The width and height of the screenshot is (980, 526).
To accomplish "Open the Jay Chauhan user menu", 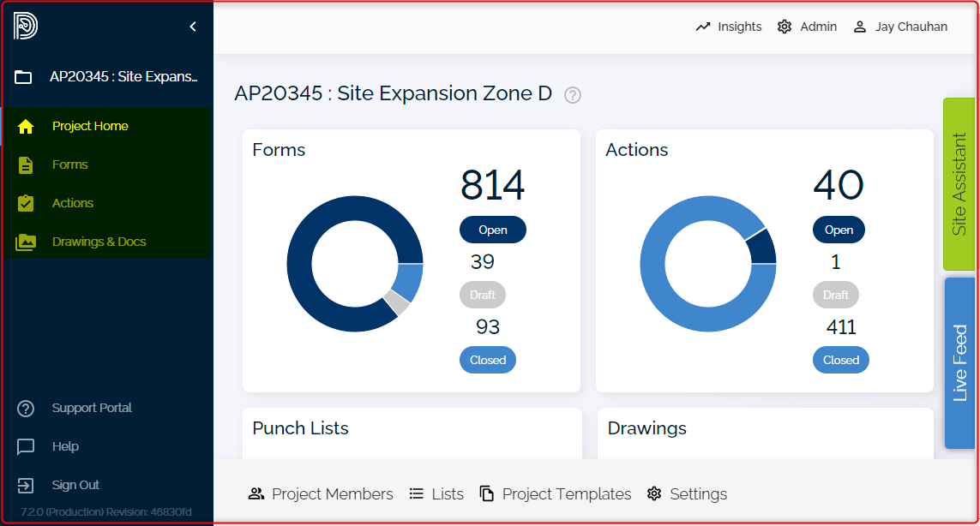I will (900, 27).
